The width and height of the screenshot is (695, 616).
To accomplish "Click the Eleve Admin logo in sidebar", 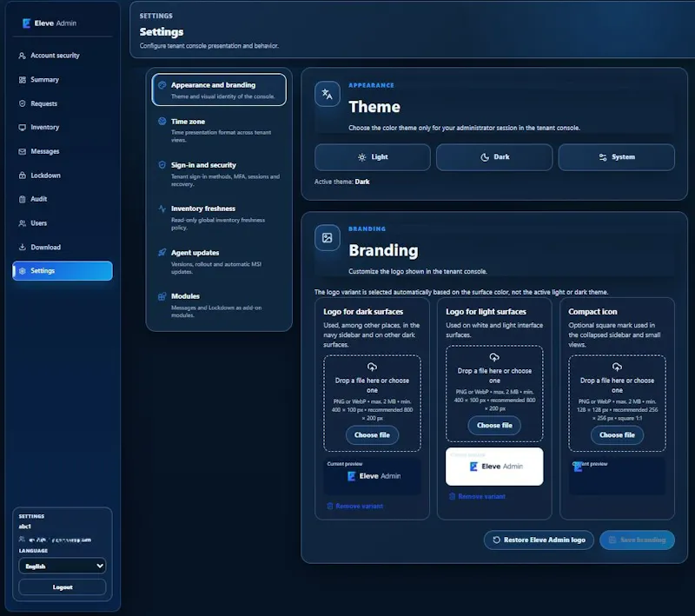I will [x=50, y=23].
